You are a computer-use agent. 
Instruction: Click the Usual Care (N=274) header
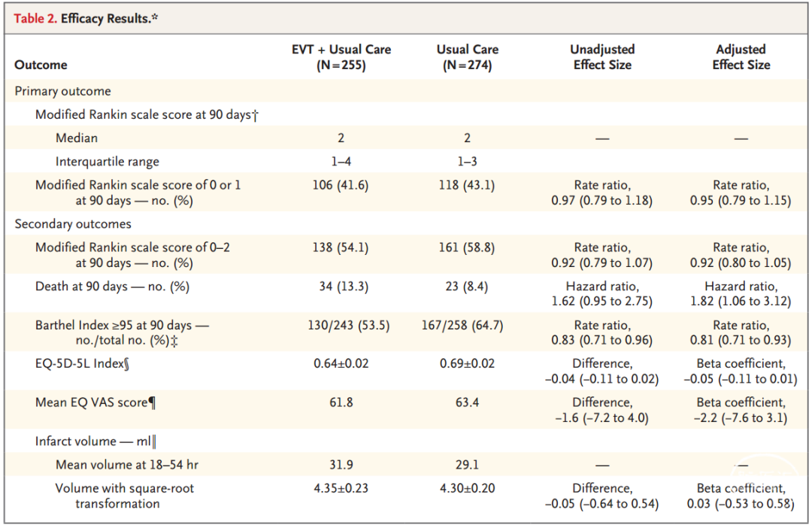coord(467,57)
